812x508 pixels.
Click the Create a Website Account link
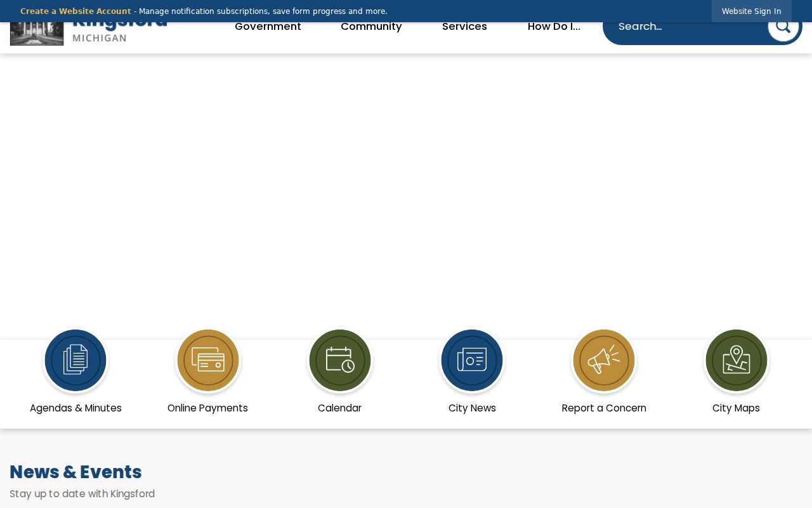[75, 11]
